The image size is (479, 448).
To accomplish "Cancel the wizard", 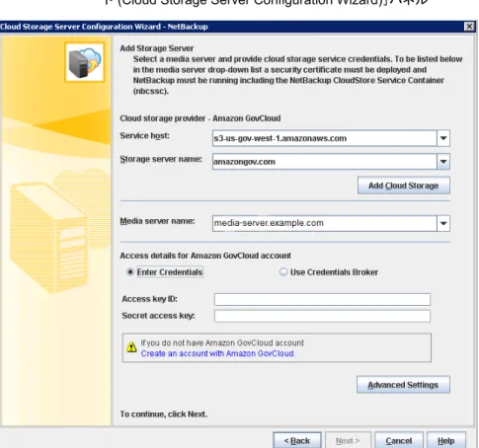I will coord(399,440).
